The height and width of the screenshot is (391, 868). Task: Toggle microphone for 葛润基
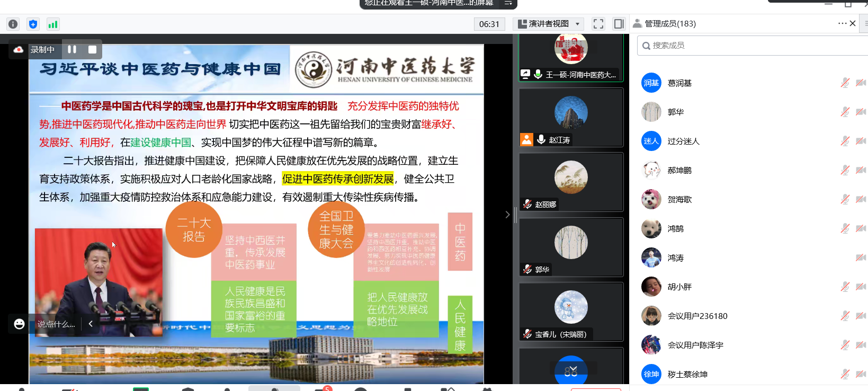click(x=845, y=83)
